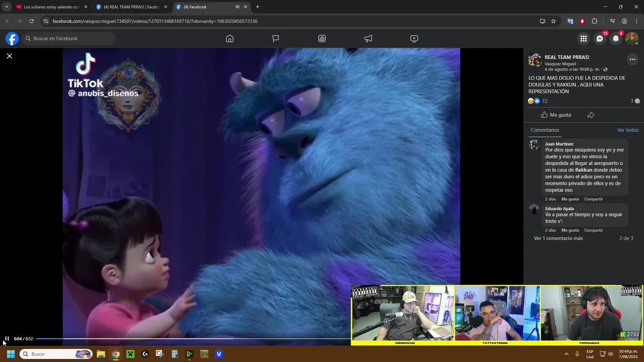The width and height of the screenshot is (644, 362).
Task: Click the Me gusta like button
Action: tap(556, 115)
